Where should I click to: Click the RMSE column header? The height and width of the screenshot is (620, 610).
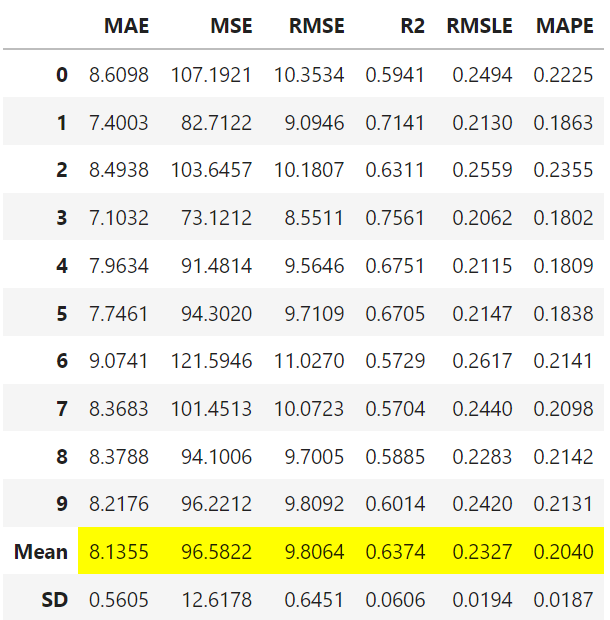coord(317,26)
